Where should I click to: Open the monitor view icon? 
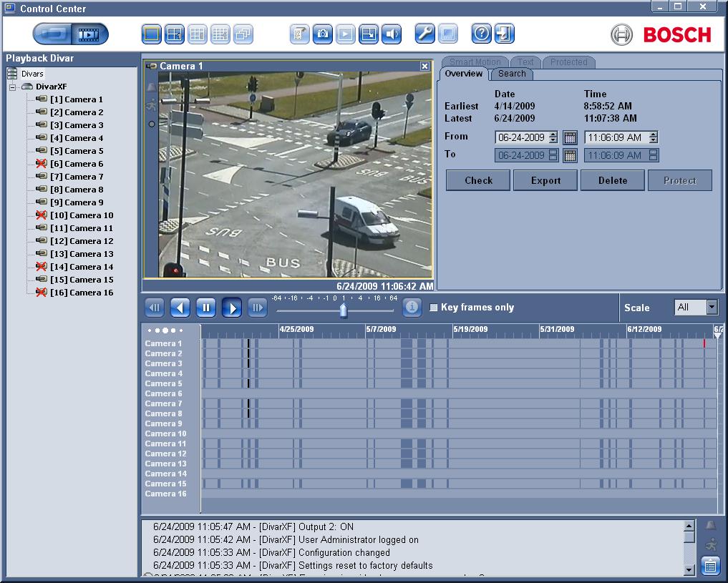pos(447,34)
